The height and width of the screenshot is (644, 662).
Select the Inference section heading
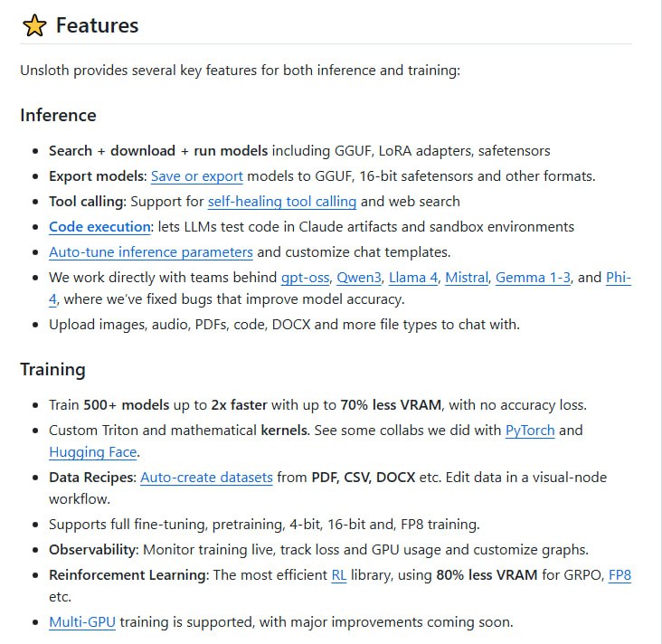click(x=58, y=116)
